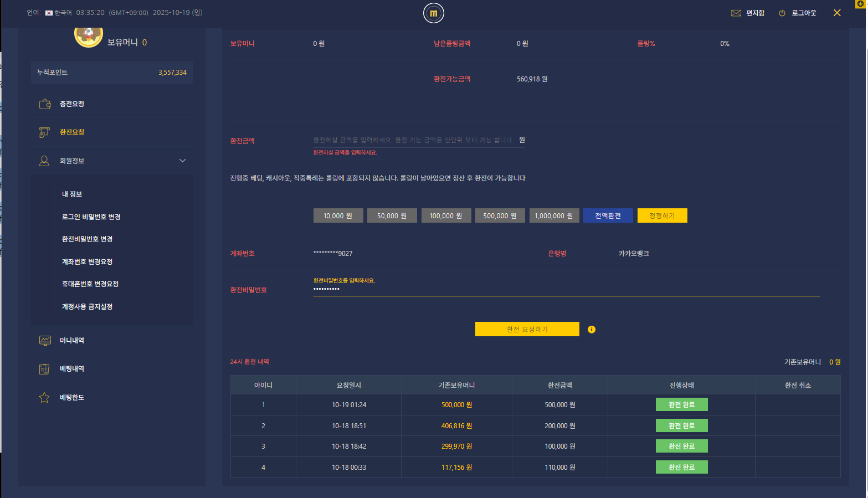
Task: Click the round M logo at top
Action: (434, 13)
